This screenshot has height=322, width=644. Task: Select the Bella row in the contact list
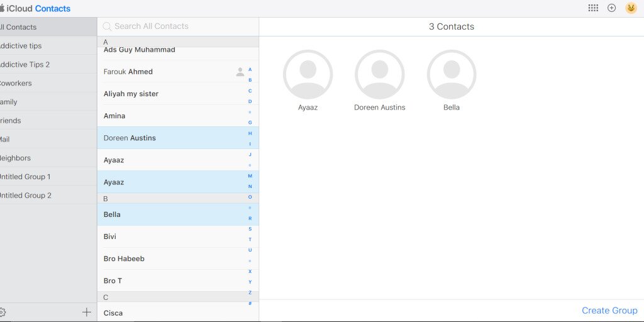(178, 214)
